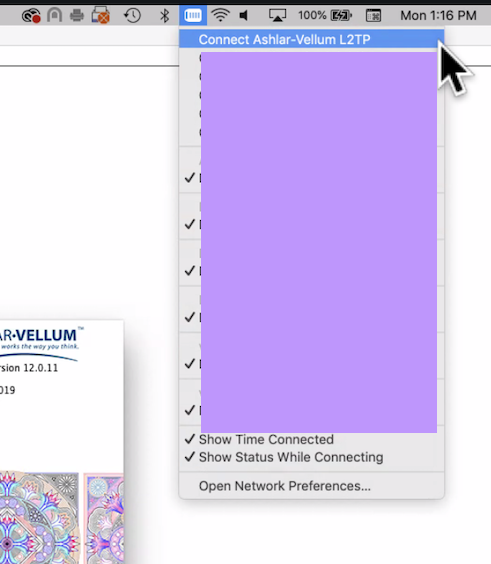Click the 100% battery percentage text

(312, 15)
